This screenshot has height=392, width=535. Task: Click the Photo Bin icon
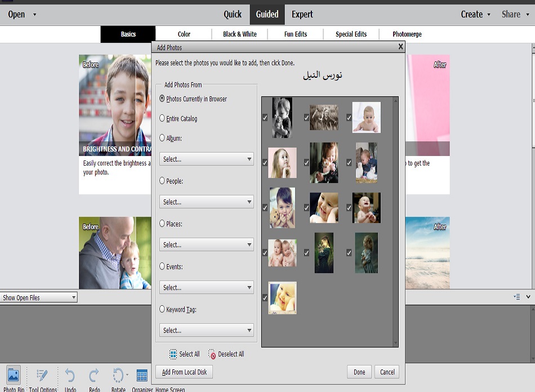[14, 375]
